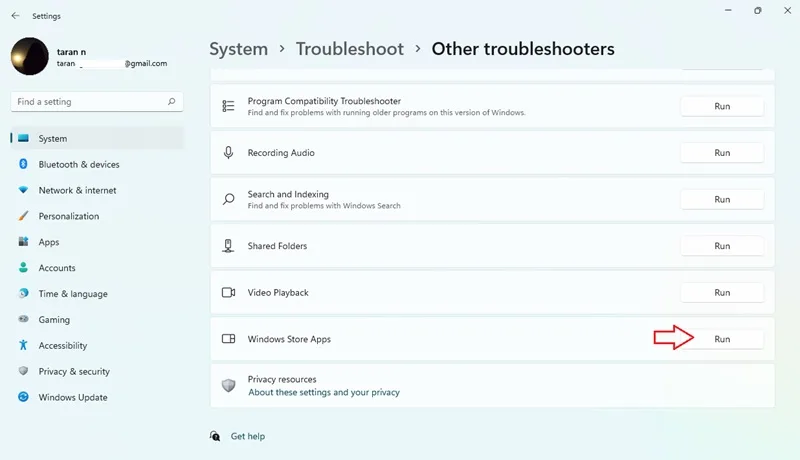
Task: Open Apps settings label
Action: tap(49, 242)
